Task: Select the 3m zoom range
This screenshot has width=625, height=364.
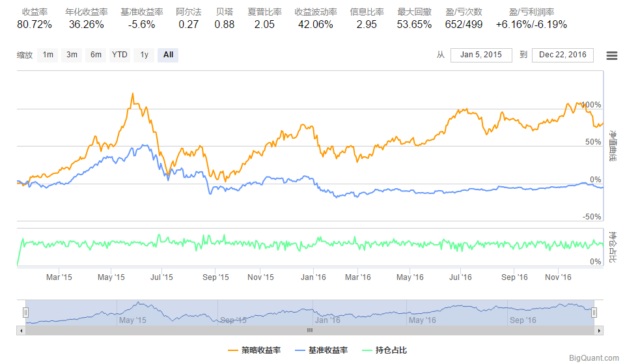Action: 72,55
